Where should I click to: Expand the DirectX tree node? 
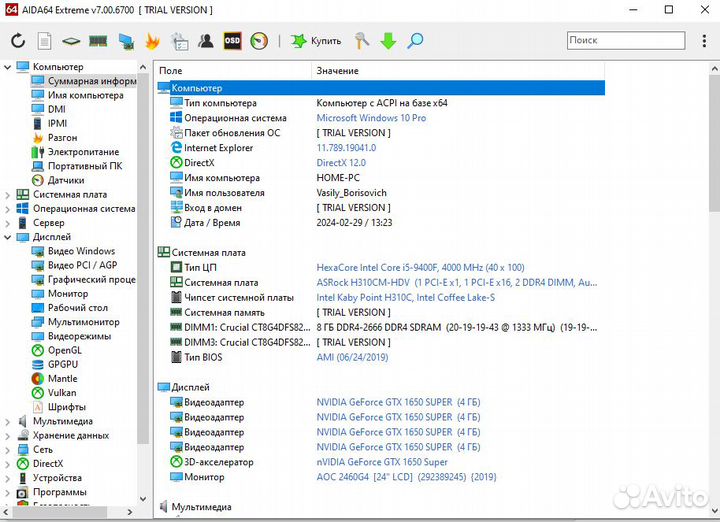[7, 464]
